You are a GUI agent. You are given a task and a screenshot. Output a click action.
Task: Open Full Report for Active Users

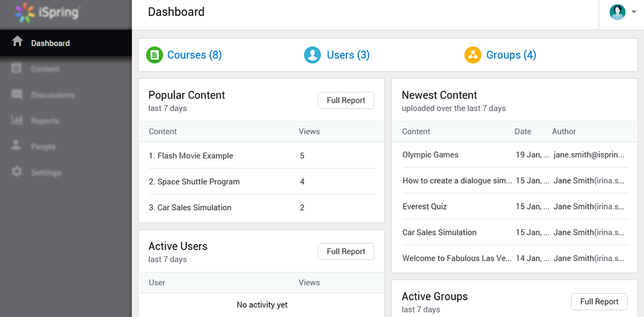346,251
